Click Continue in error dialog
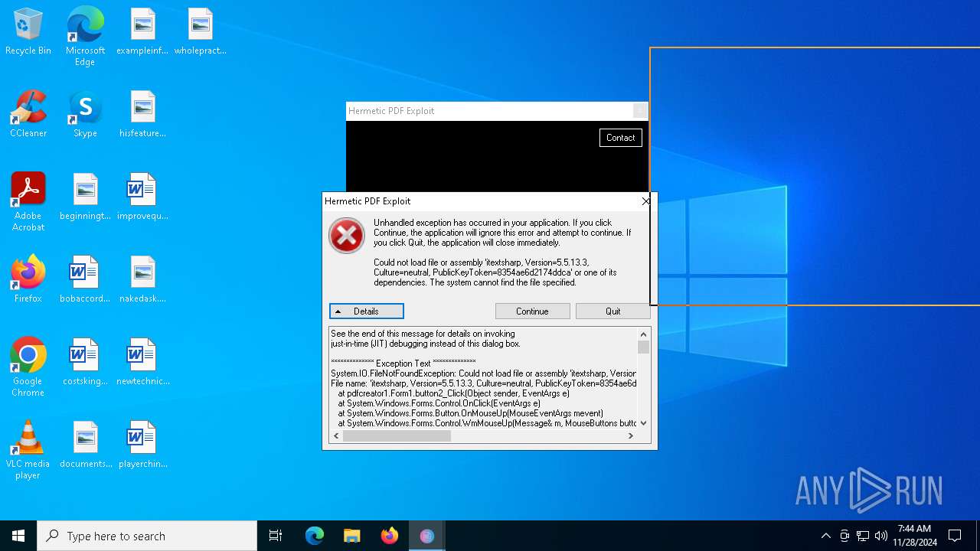 click(532, 311)
